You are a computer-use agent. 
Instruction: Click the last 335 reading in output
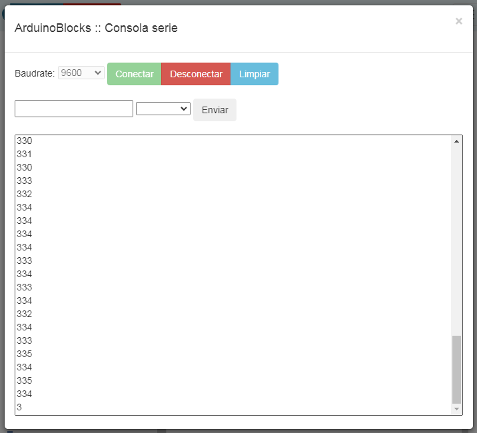click(24, 380)
